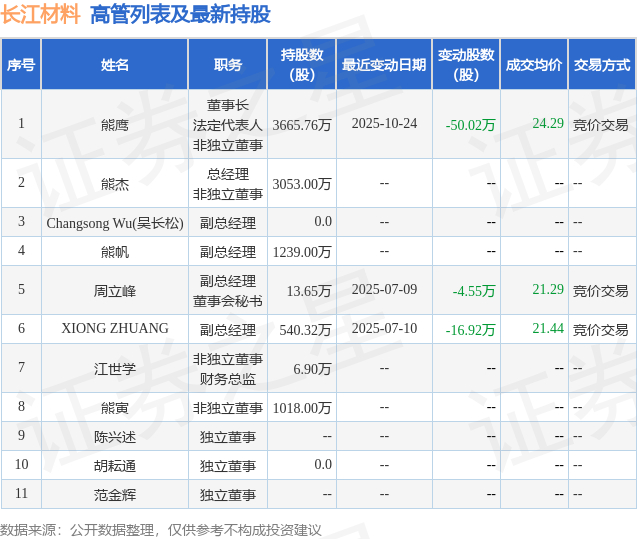This screenshot has width=637, height=539.
Task: Click the 职务 column header
Action: point(228,65)
